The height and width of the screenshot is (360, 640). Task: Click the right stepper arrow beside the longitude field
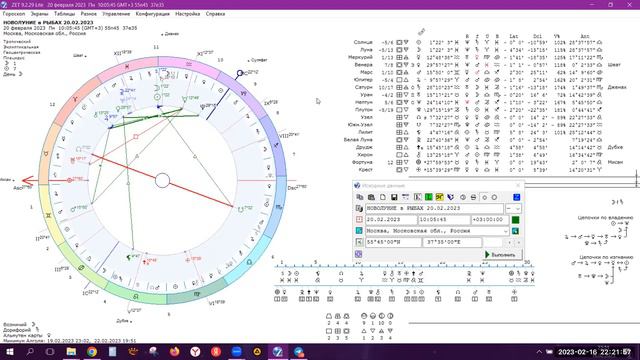(x=519, y=242)
